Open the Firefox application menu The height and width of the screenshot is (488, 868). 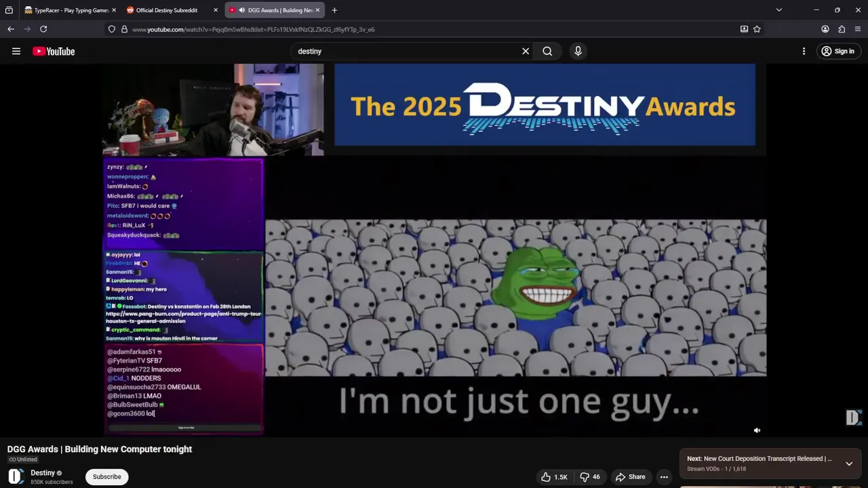tap(858, 29)
